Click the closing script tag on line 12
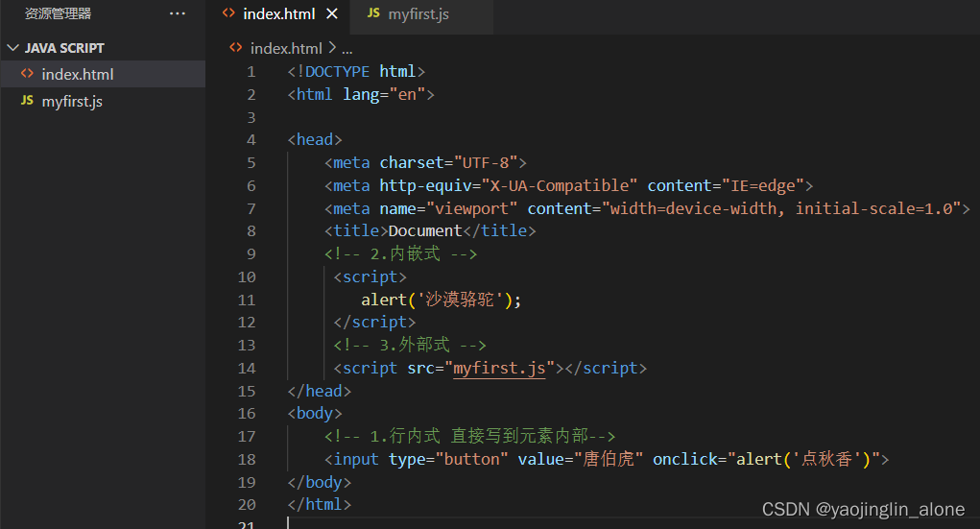 374,323
